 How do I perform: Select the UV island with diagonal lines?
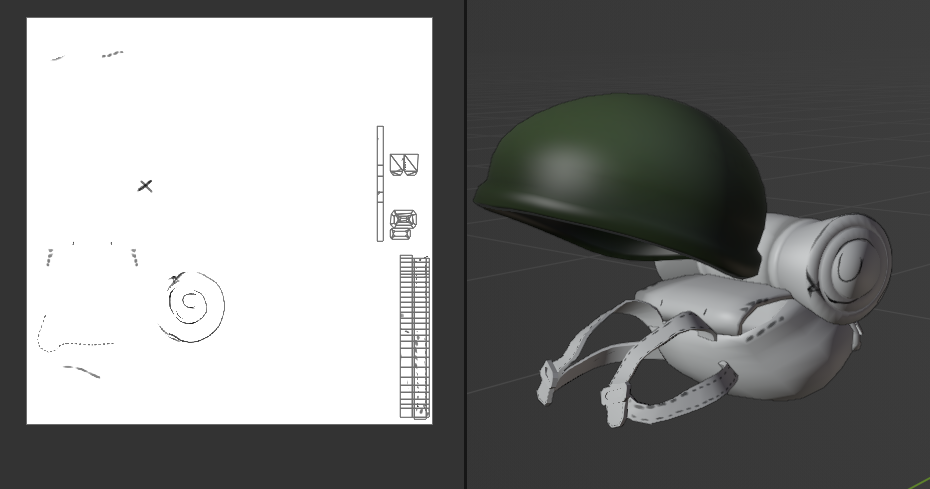(x=404, y=165)
